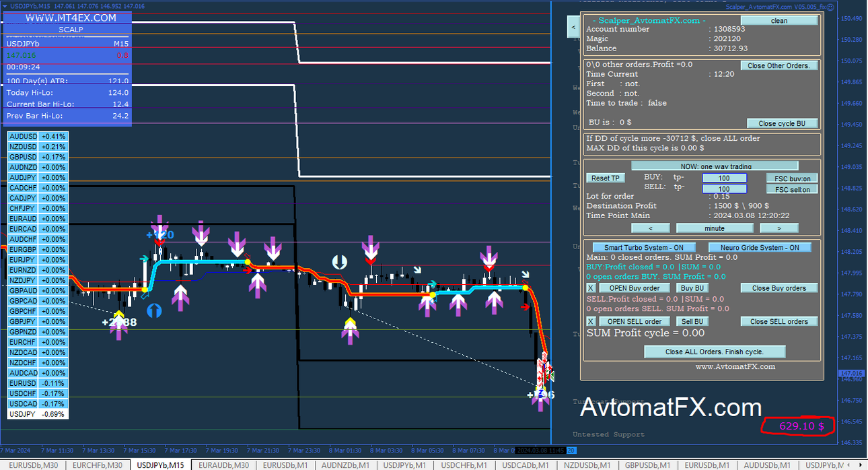Collapse the Scalper panel with the side arrow

[x=573, y=28]
